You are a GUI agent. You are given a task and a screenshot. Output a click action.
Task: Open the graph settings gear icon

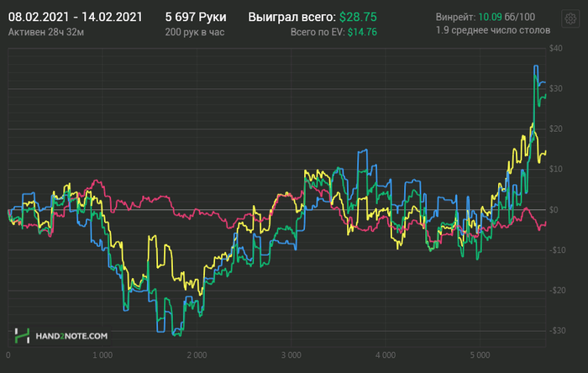[x=570, y=18]
